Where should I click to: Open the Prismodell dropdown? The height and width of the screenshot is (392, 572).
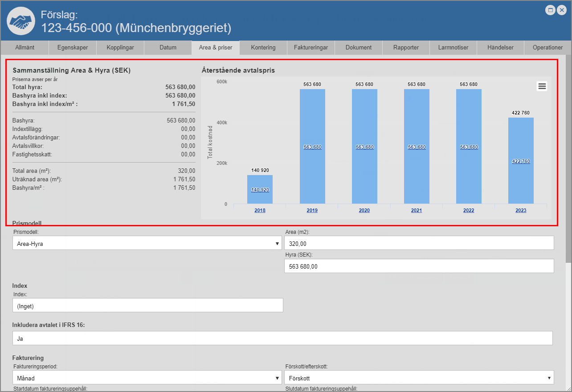point(147,243)
